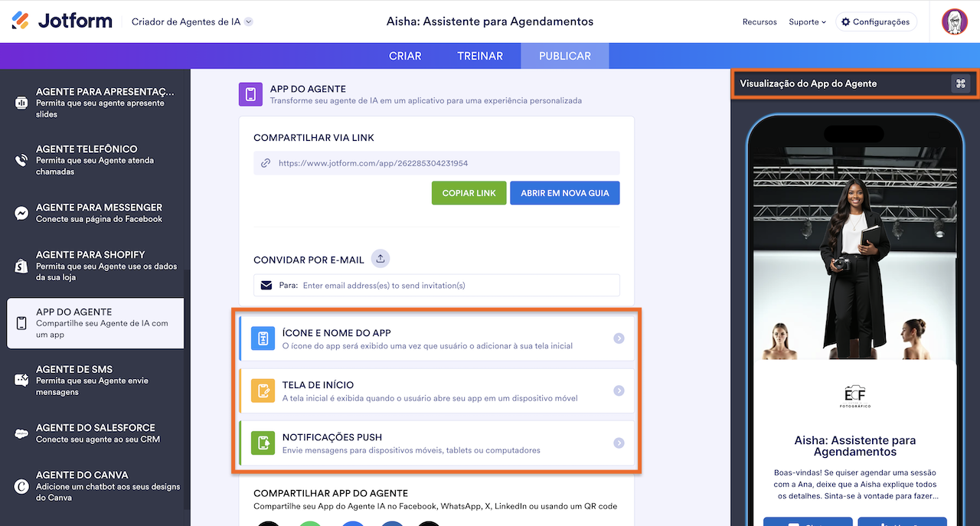Click the expand preview icon in Visualização header

click(x=960, y=83)
